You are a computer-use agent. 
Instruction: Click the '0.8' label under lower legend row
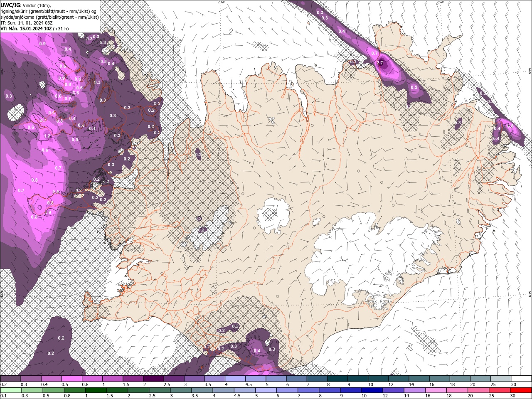pyautogui.click(x=67, y=396)
